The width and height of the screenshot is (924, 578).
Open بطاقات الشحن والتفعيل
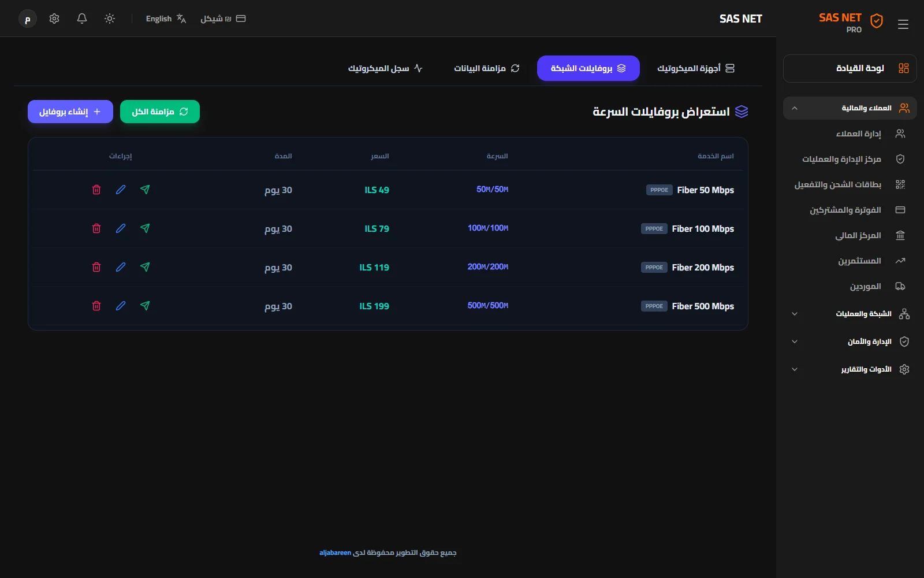(x=850, y=184)
